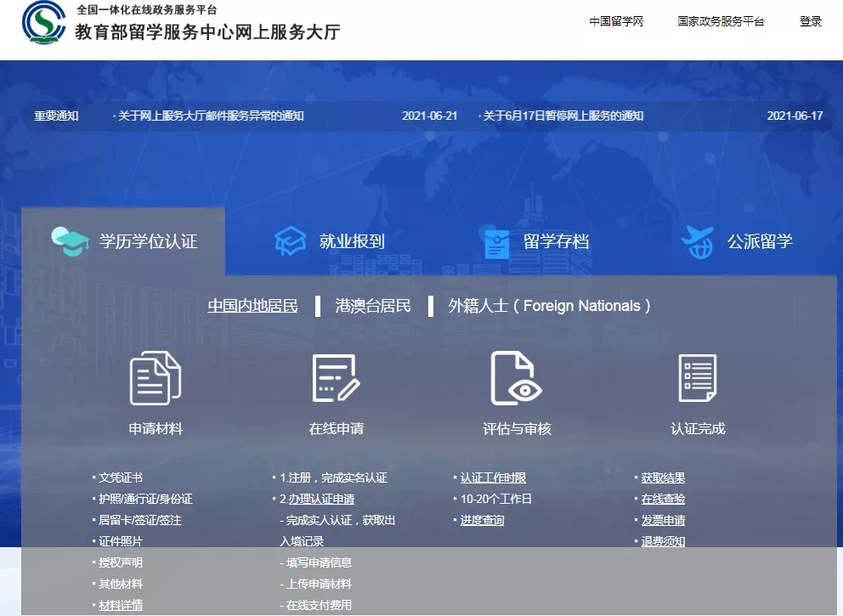The width and height of the screenshot is (843, 616).
Task: Click the 留学存档 archive document icon
Action: click(x=496, y=242)
